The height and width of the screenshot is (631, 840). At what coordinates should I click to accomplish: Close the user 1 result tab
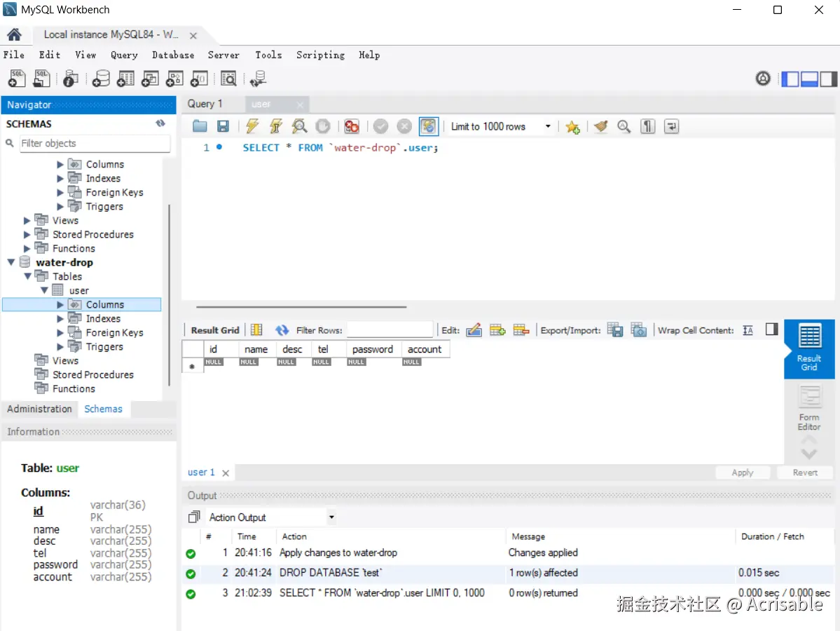[x=226, y=473]
